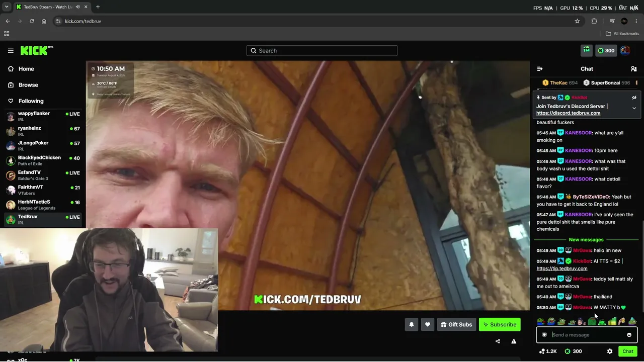Open the browser home page button
Viewport: 644px width, 362px height.
44,21
